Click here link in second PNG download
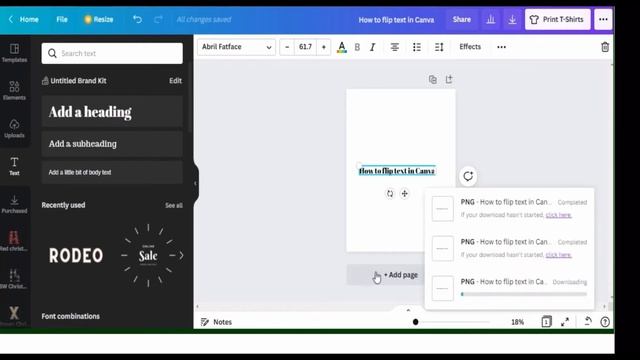The height and width of the screenshot is (360, 640). 558,255
